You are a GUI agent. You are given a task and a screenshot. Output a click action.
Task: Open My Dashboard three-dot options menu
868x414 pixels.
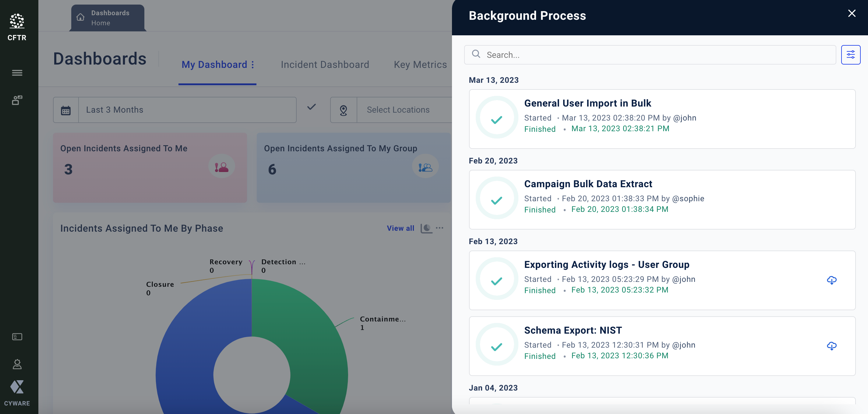253,65
